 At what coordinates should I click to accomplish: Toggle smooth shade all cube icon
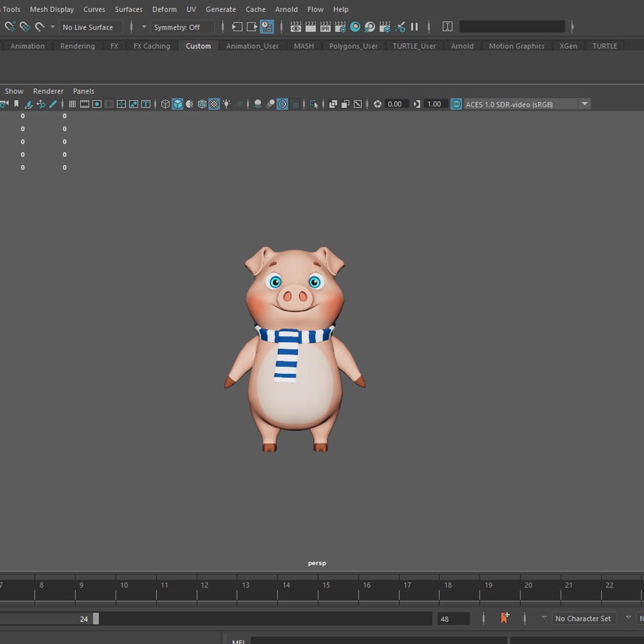178,104
